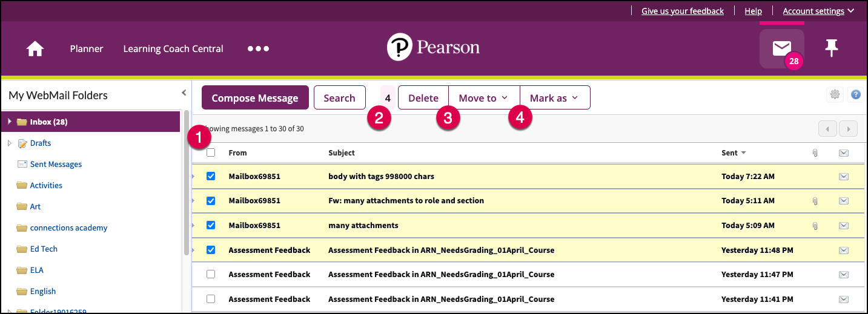Uncheck the 'body with tags 998000 chars' message

pos(211,177)
